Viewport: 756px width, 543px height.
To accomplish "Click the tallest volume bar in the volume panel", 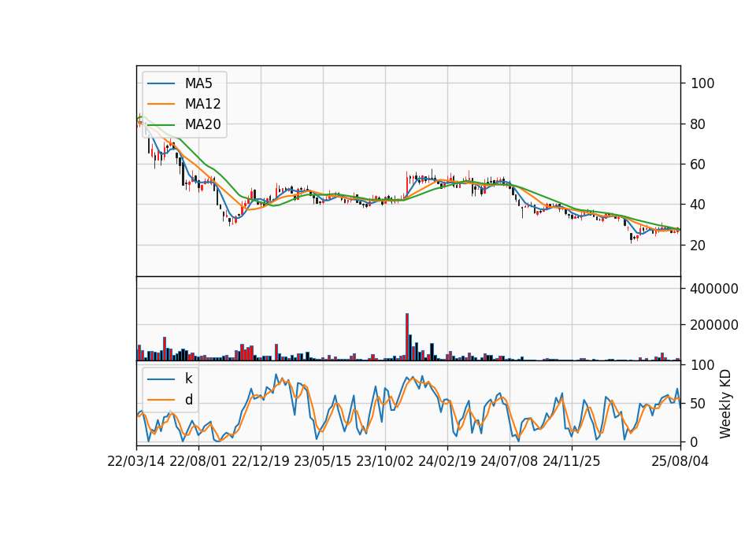I will 407,337.
